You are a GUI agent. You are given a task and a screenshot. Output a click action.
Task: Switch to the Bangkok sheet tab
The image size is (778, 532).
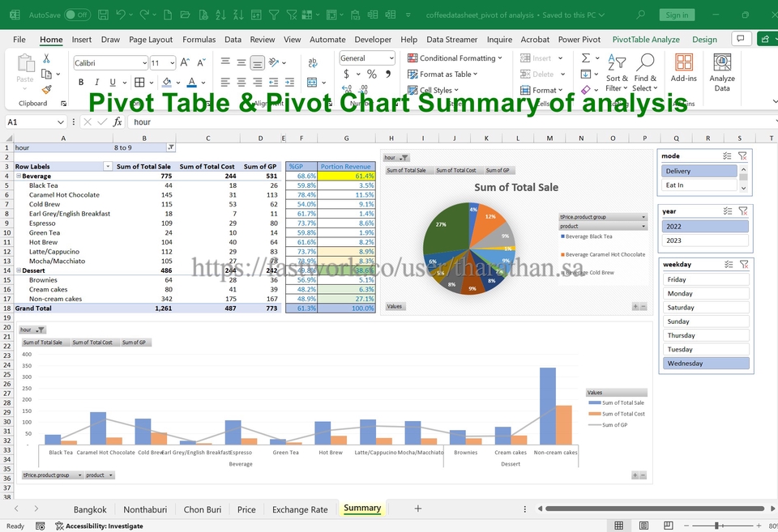(90, 509)
